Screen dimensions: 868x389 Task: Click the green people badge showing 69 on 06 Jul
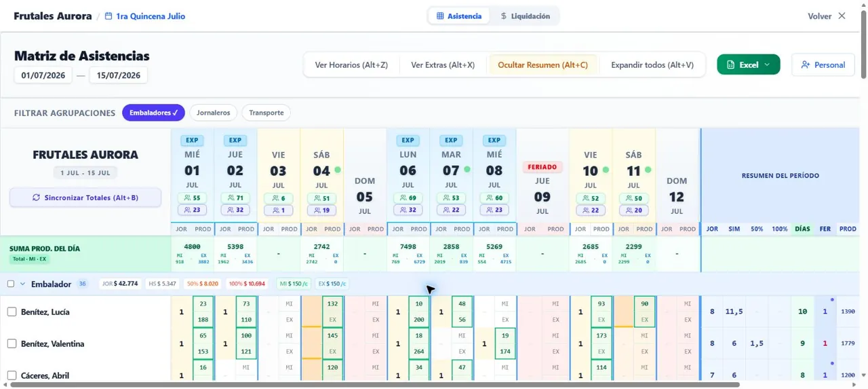408,198
